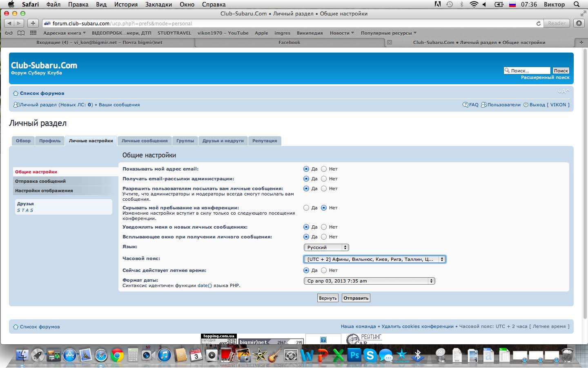Open the Top Sites grid icon
This screenshot has width=588, height=368.
pos(33,33)
